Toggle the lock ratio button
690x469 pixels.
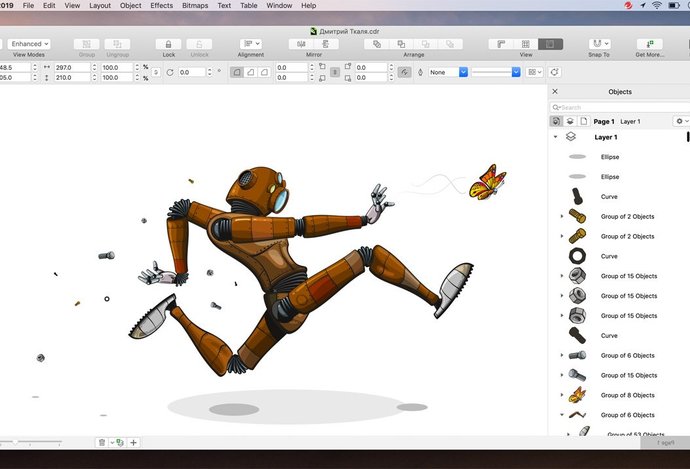(156, 72)
